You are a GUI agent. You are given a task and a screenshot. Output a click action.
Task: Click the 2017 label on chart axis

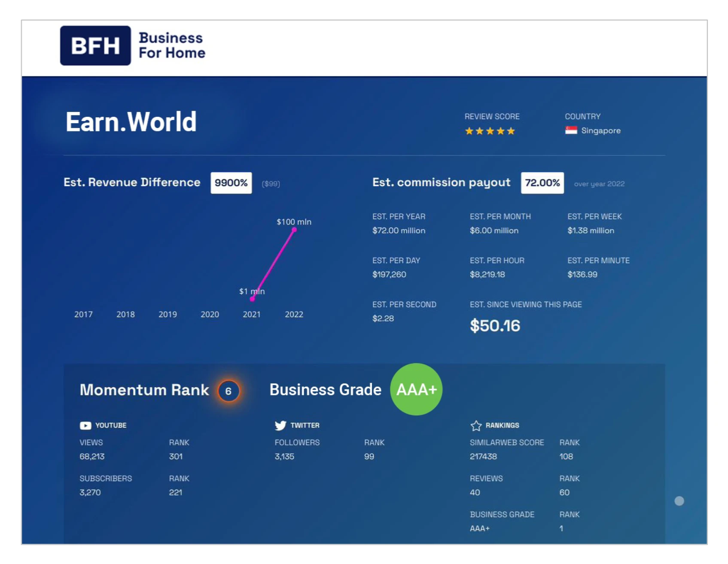[x=83, y=314]
